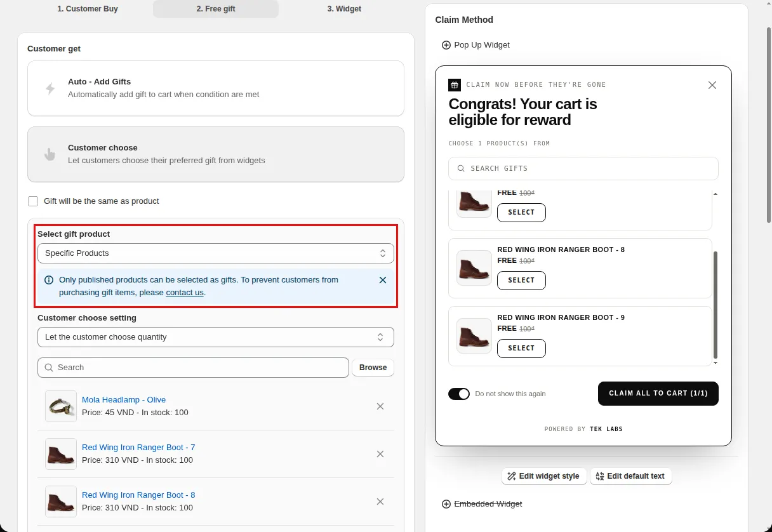Open the Mola Headlamp - Olive product link
The width and height of the screenshot is (772, 532).
pyautogui.click(x=124, y=400)
